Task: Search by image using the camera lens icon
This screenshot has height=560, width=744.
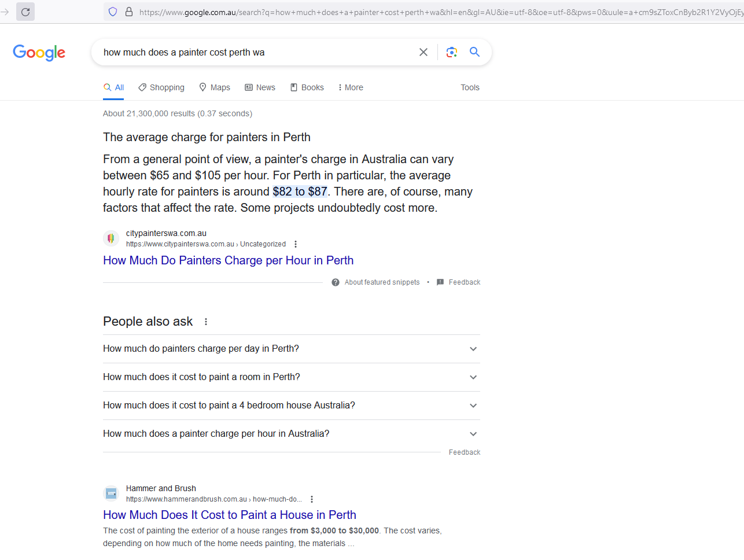Action: (452, 52)
